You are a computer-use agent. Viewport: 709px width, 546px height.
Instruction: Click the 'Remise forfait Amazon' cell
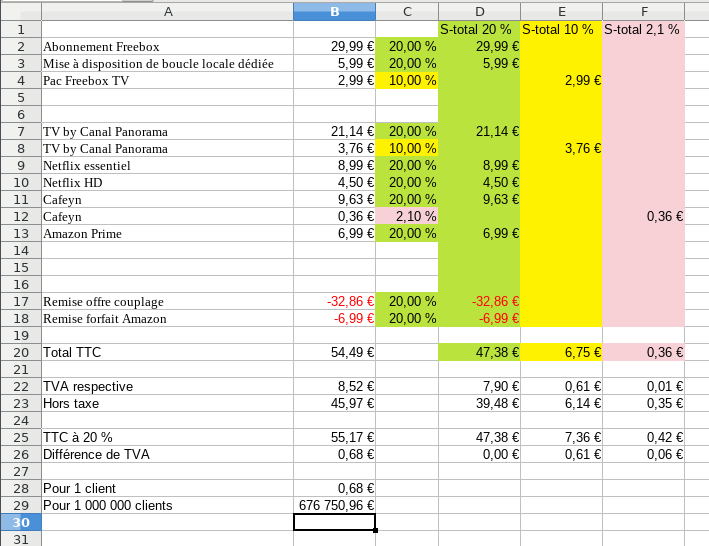tap(167, 319)
